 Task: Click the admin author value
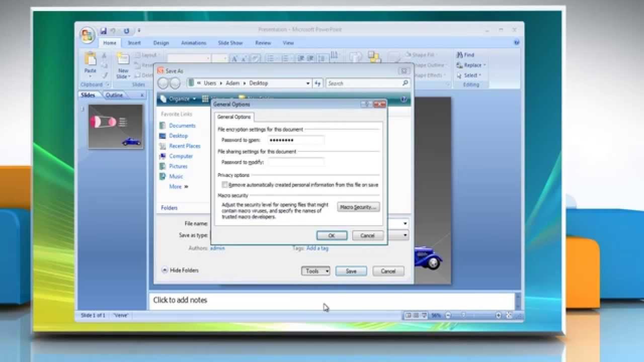click(x=217, y=248)
